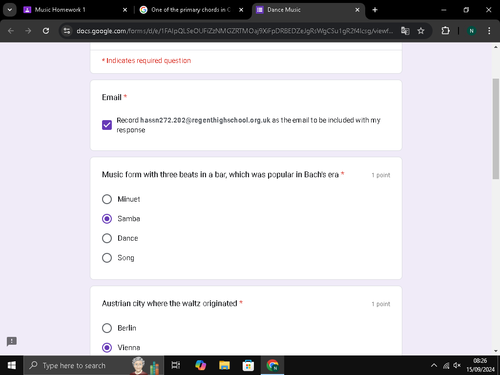Reload the current page
500x375 pixels.
coord(46,31)
